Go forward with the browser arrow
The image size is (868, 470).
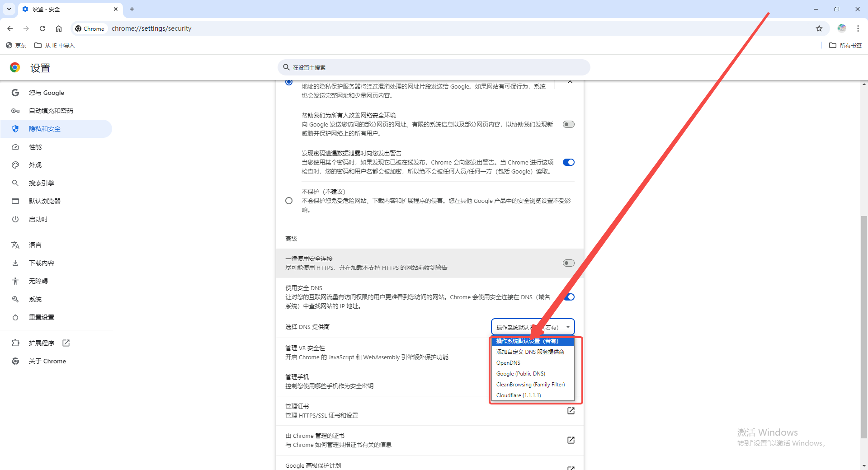[26, 28]
